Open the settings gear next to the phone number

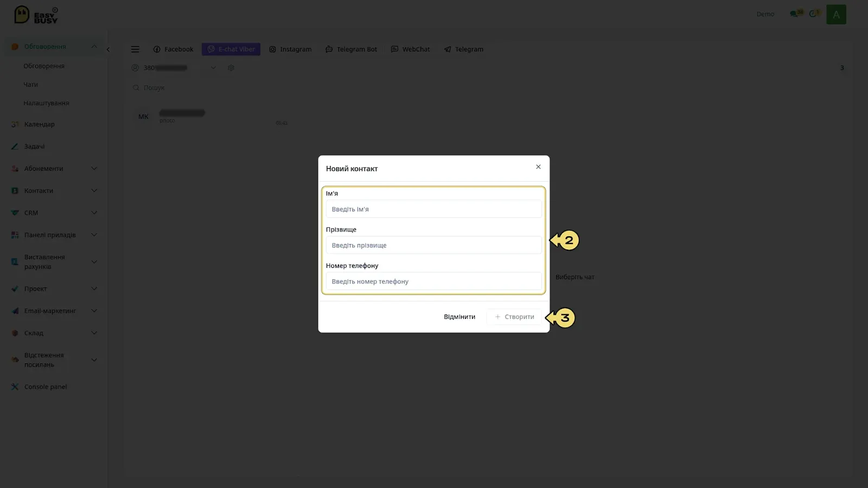point(231,68)
